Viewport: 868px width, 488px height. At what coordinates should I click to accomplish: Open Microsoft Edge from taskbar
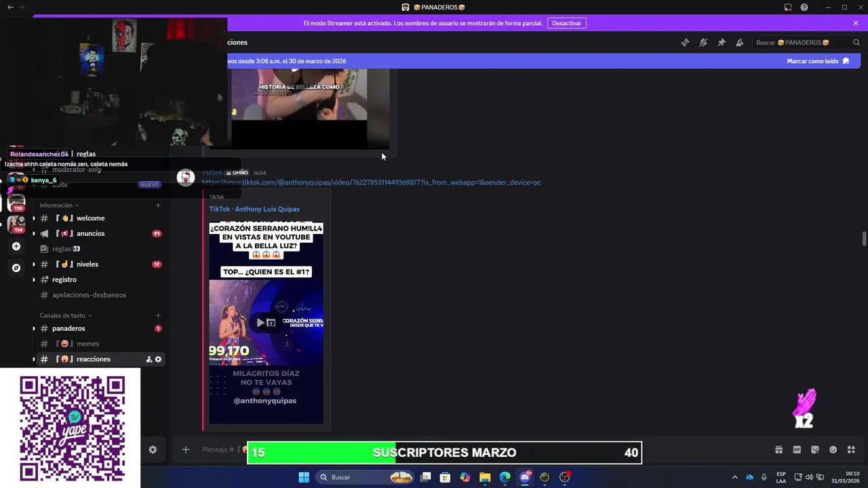click(x=505, y=477)
